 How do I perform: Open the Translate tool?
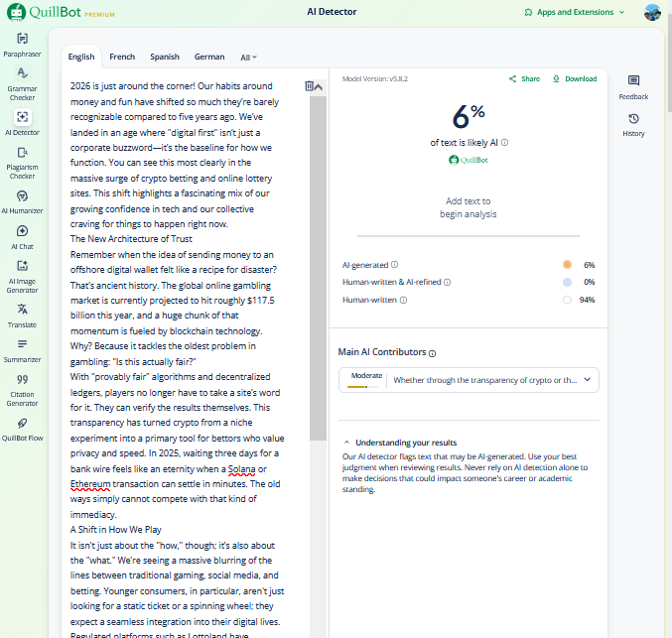pos(22,315)
